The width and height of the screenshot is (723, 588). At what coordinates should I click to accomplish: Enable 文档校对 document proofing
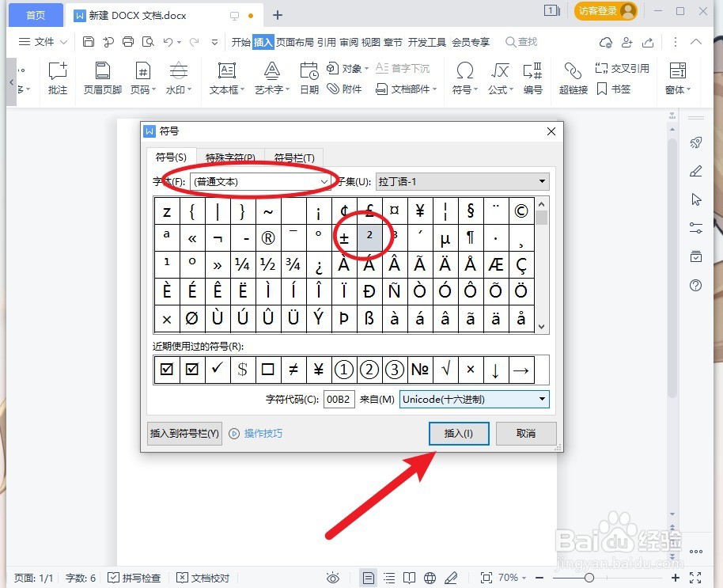pos(203,578)
